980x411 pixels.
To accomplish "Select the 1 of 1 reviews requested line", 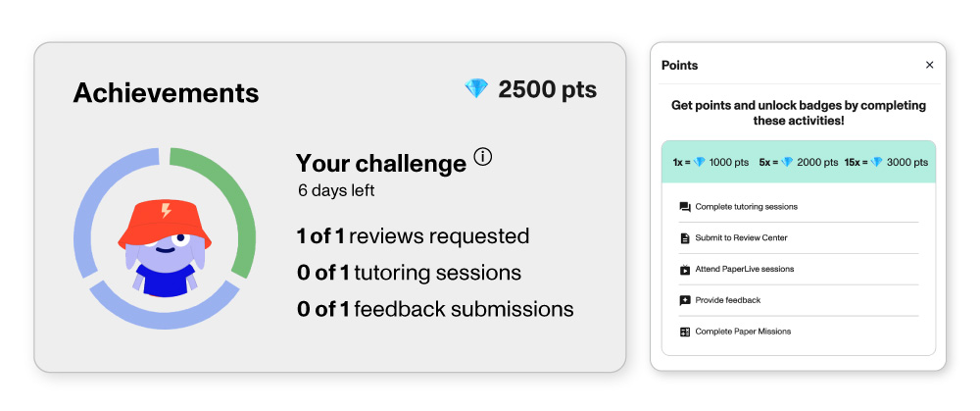I will pyautogui.click(x=413, y=236).
